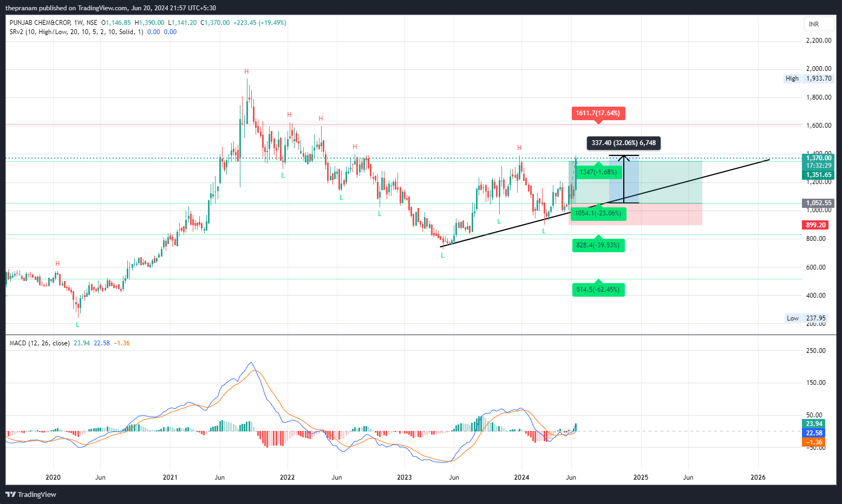Click the green 23.94 MACD axis tag
The width and height of the screenshot is (842, 504).
tap(814, 424)
